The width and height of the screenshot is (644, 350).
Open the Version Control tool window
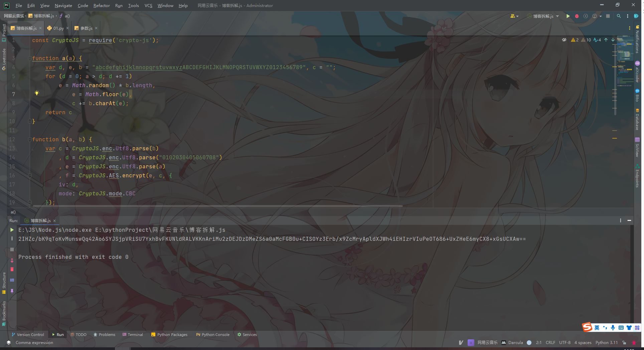[28, 335]
